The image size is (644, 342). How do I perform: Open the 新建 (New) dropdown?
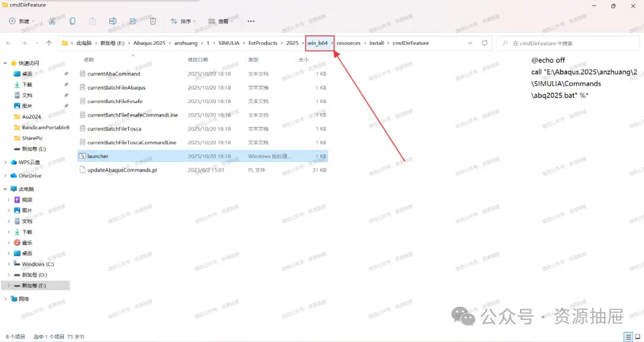[x=22, y=21]
